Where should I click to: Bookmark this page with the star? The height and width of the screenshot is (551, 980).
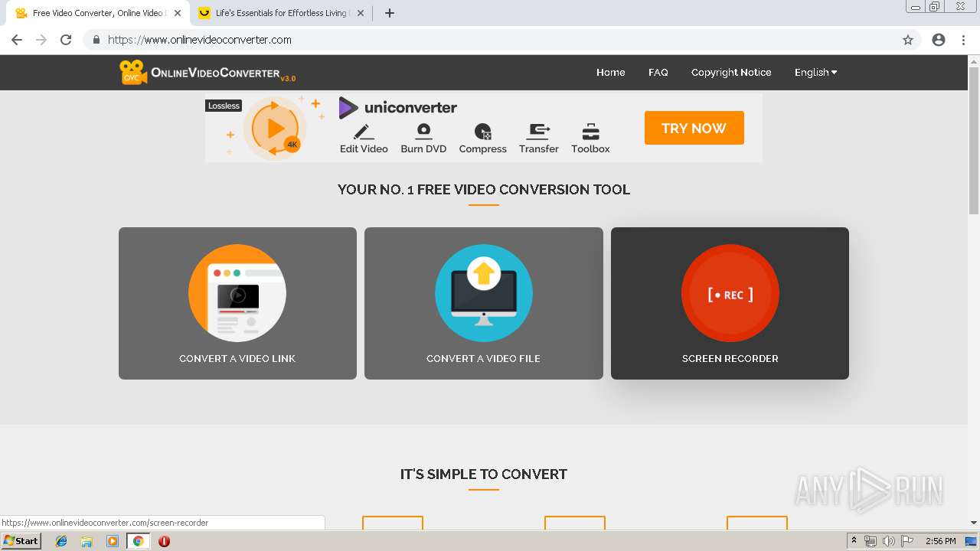pos(908,40)
